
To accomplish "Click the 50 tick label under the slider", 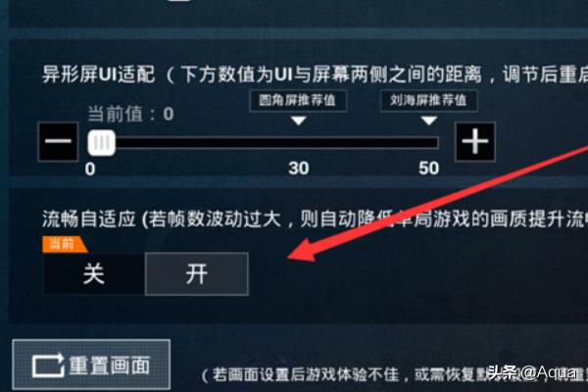I will click(x=429, y=169).
